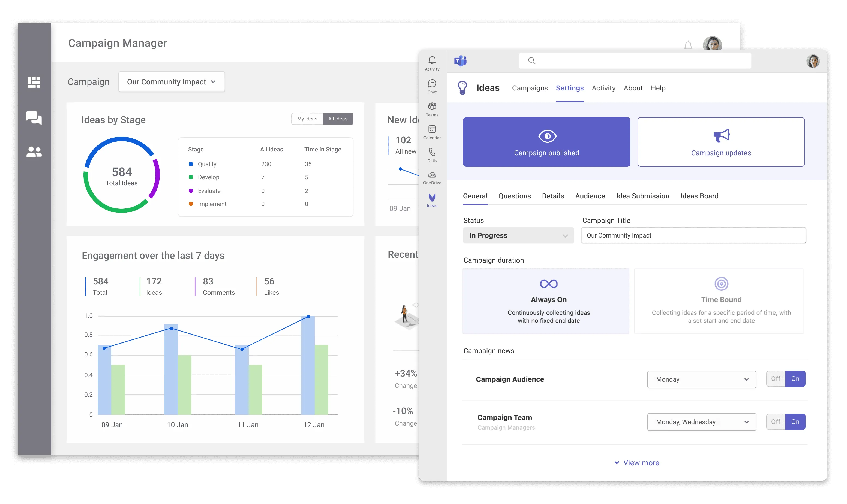Image resolution: width=847 pixels, height=504 pixels.
Task: Expand the In Progress status dropdown
Action: click(518, 235)
